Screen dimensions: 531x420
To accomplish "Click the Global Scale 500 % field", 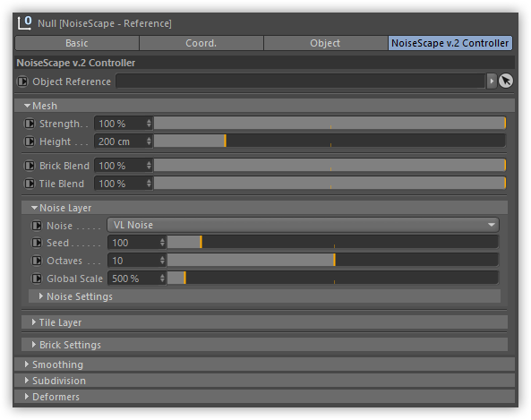I will 133,279.
